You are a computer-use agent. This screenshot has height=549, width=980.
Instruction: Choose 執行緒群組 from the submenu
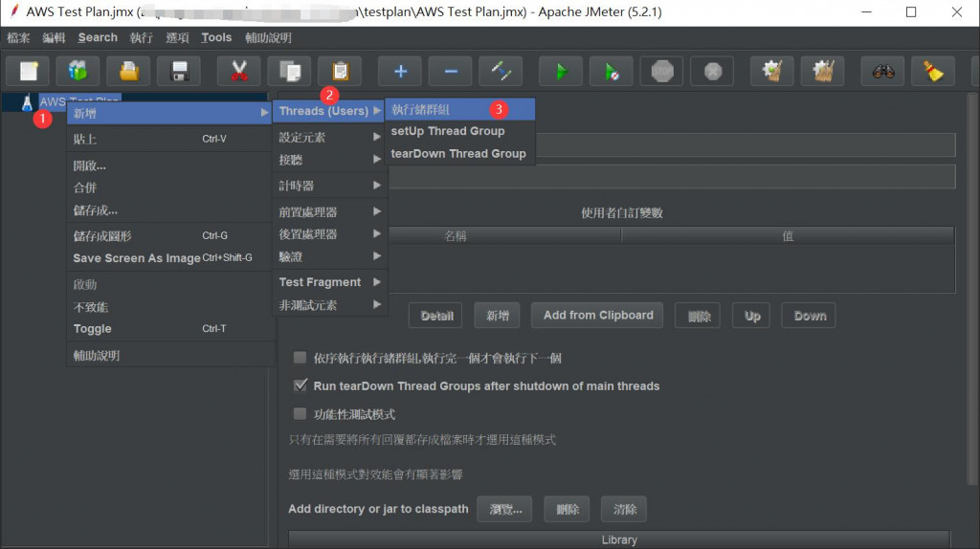click(460, 109)
